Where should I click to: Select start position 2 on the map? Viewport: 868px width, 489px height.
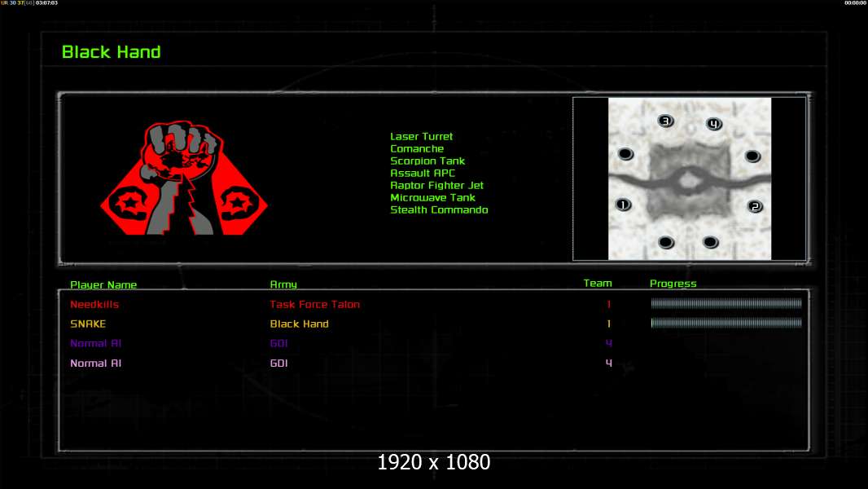[755, 206]
